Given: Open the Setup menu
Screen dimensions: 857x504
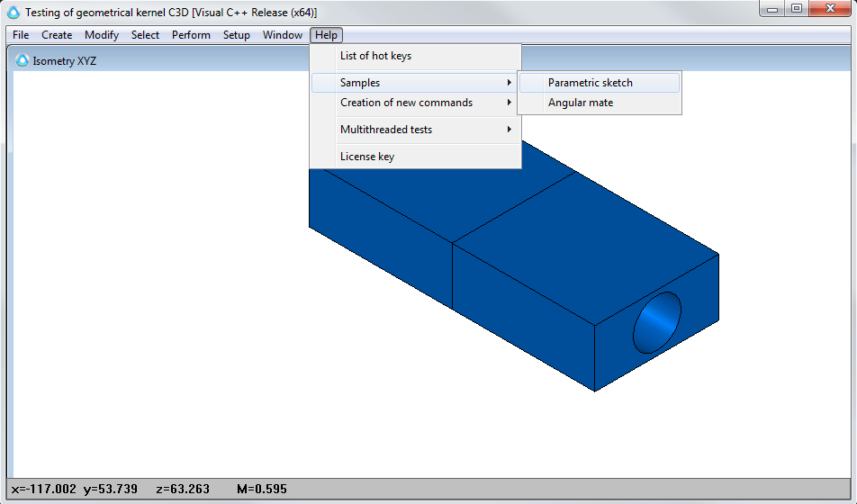Looking at the screenshot, I should coord(236,35).
